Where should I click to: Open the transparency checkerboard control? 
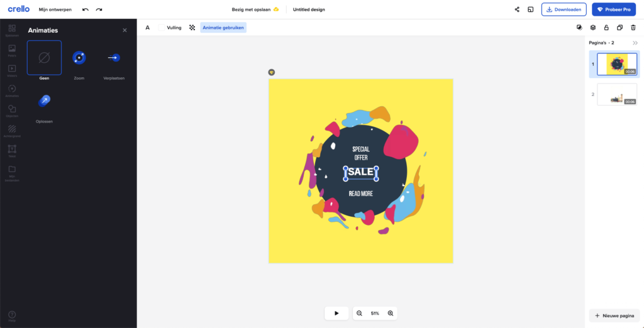192,28
